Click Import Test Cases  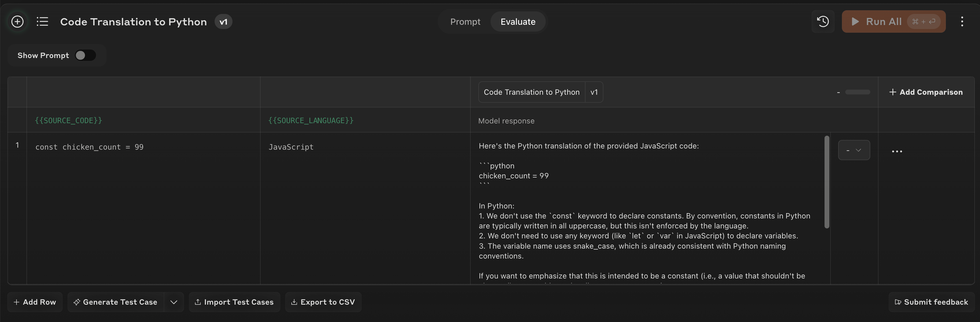click(234, 302)
